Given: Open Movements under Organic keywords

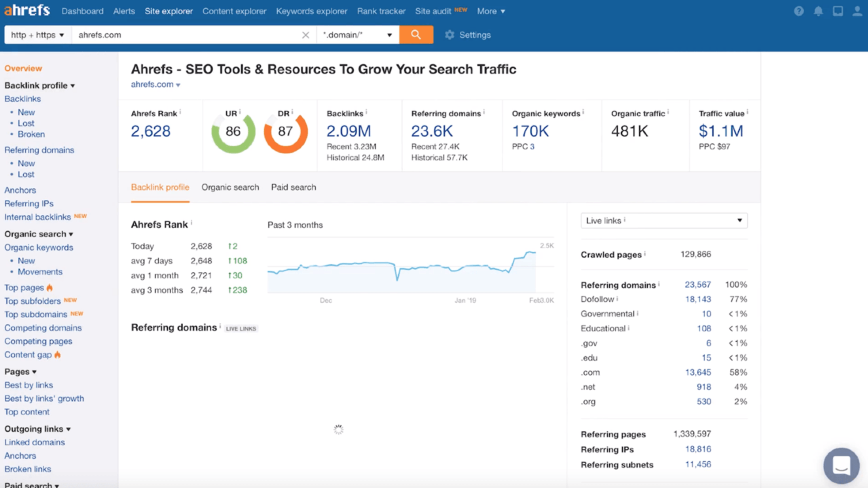Looking at the screenshot, I should [40, 272].
